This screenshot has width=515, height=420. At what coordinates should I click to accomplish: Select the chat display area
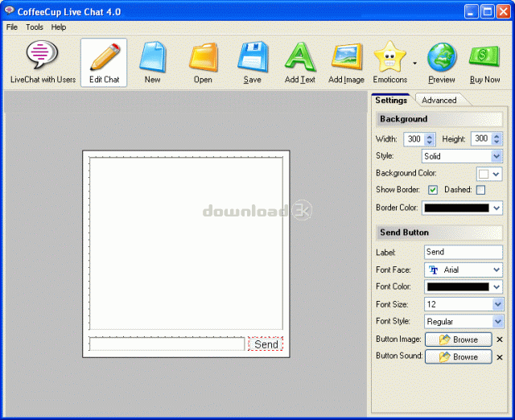pos(186,243)
